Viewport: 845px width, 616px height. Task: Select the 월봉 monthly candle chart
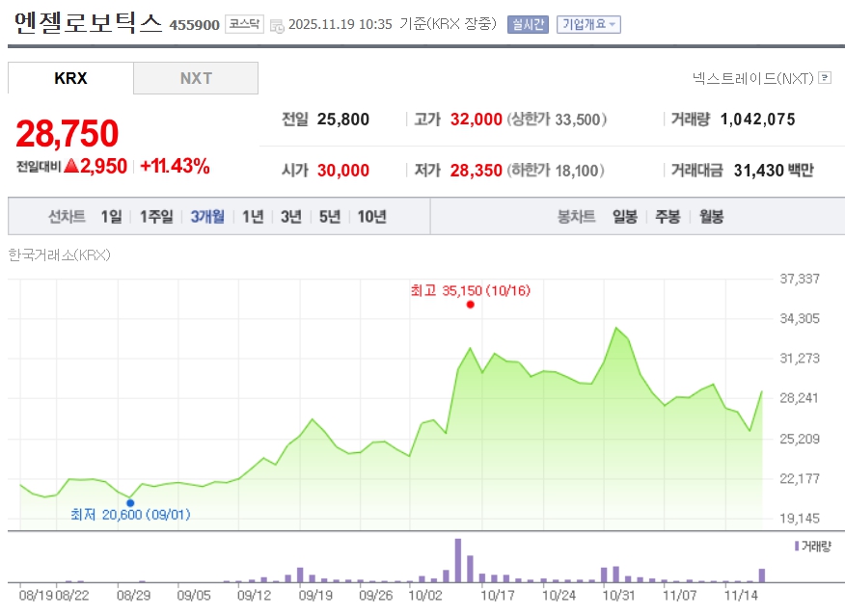pos(711,217)
